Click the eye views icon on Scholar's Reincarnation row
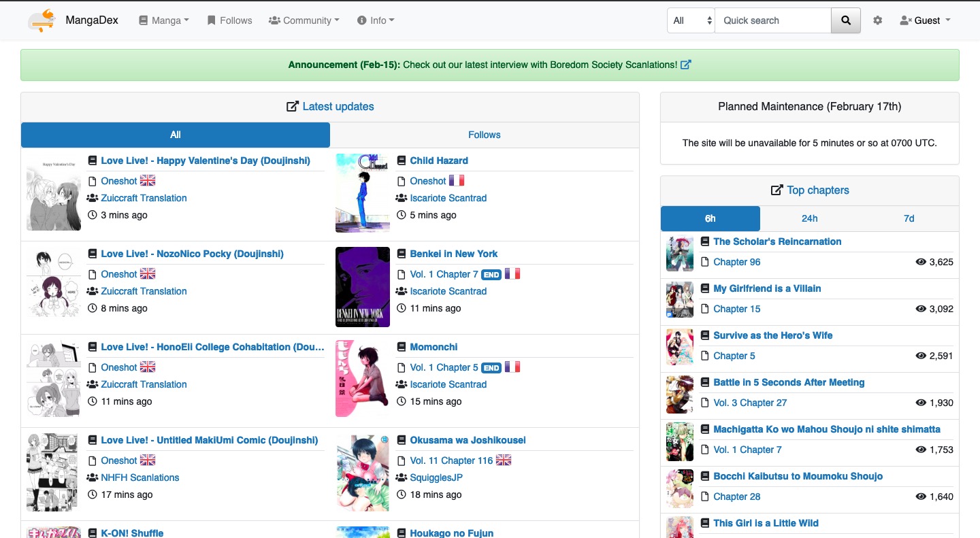Screen dimensions: 980x538 [921, 262]
